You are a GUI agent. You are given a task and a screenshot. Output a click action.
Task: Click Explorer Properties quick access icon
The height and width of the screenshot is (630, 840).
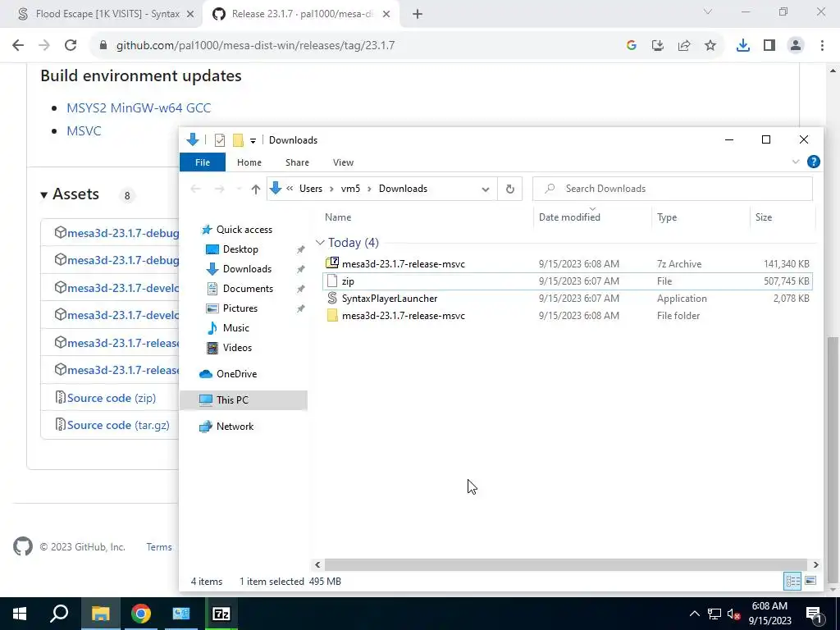click(220, 140)
